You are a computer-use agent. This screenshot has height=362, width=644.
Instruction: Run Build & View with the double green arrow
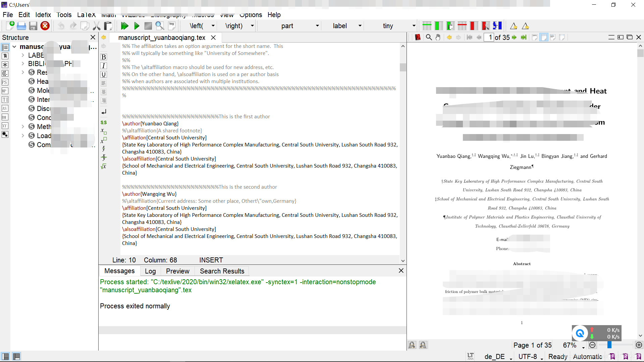coord(125,26)
